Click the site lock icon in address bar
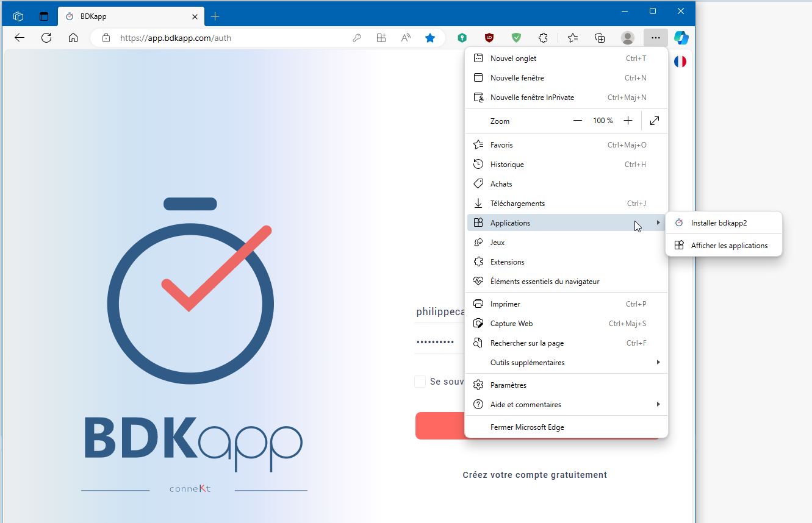 point(106,38)
